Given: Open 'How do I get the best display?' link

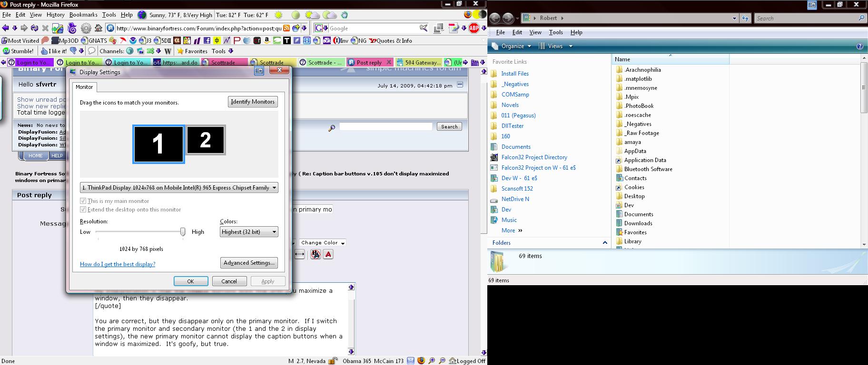Looking at the screenshot, I should click(x=118, y=264).
